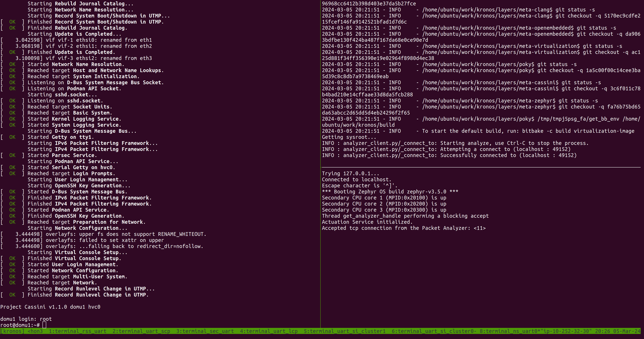This screenshot has width=644, height=339.
Task: Click 'Connected to localhost.' line
Action: (357, 180)
